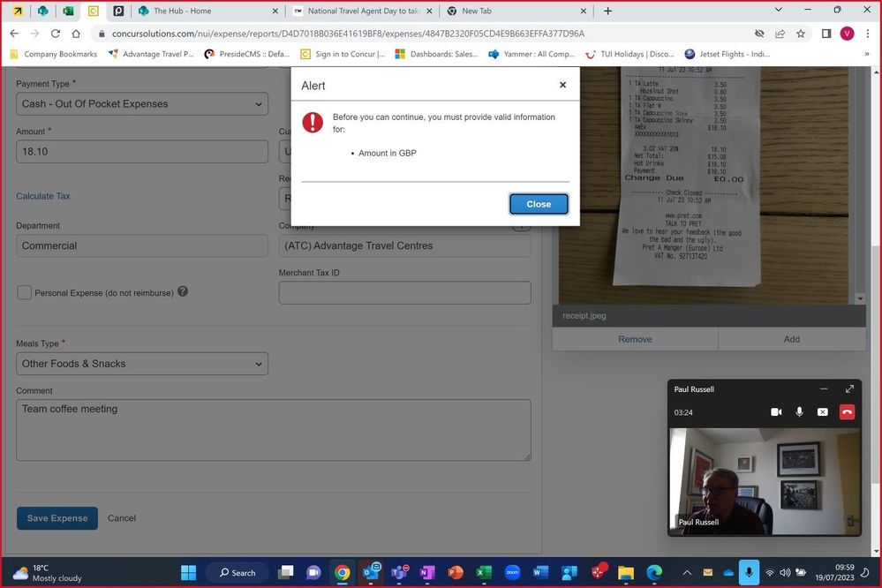Open the Chrome three-dot menu
The width and height of the screenshot is (882, 588).
(868, 34)
